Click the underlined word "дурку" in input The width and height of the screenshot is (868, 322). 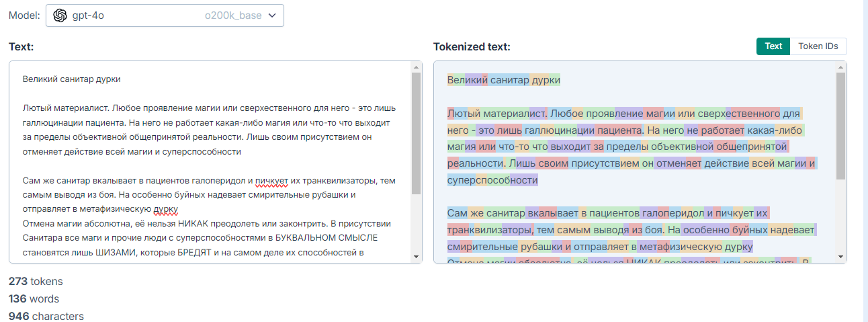coord(165,209)
